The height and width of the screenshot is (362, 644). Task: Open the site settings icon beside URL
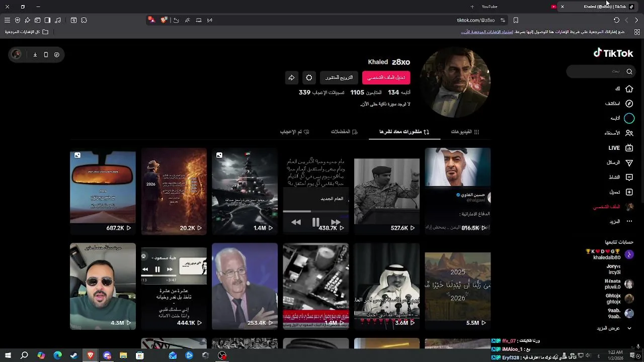pos(503,20)
